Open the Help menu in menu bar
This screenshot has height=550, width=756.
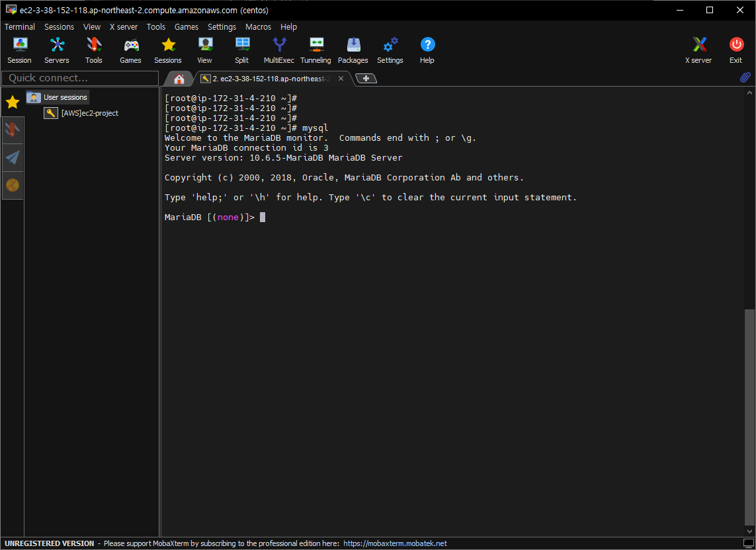coord(288,27)
